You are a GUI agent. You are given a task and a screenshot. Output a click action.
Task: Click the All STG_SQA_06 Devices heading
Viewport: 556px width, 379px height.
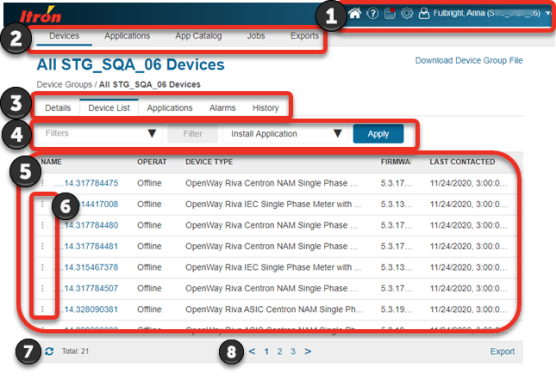click(131, 65)
